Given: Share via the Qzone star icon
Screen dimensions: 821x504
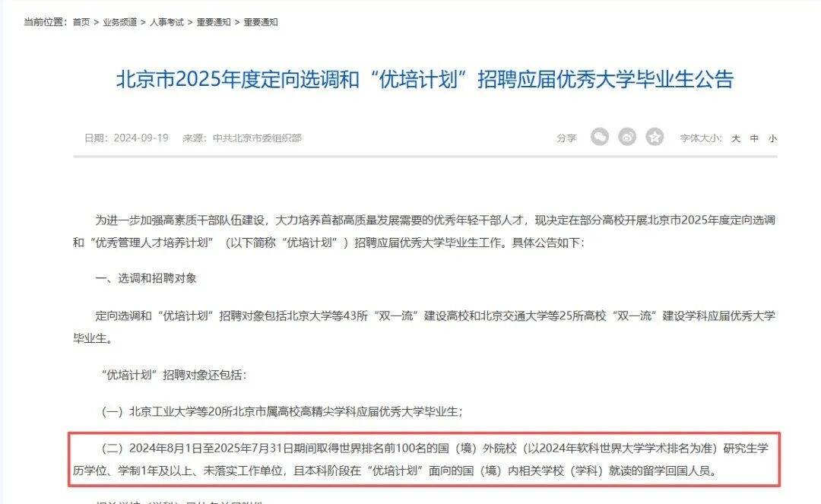Looking at the screenshot, I should pos(655,137).
